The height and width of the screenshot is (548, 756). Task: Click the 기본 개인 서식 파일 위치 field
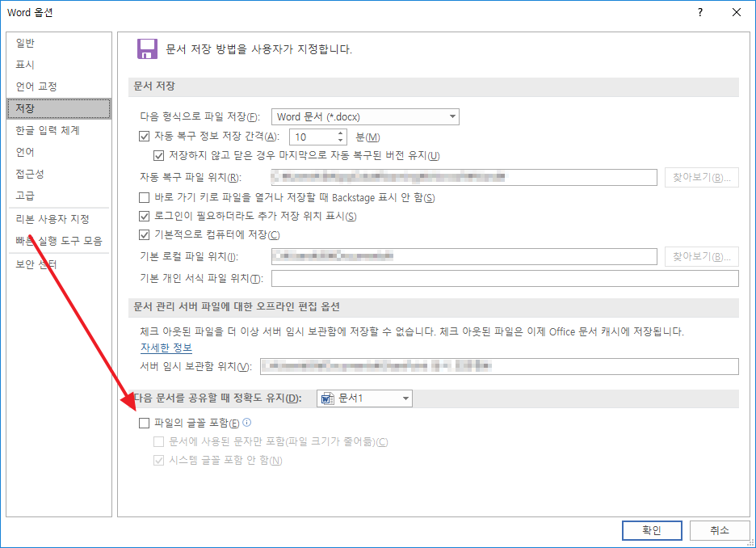point(505,278)
